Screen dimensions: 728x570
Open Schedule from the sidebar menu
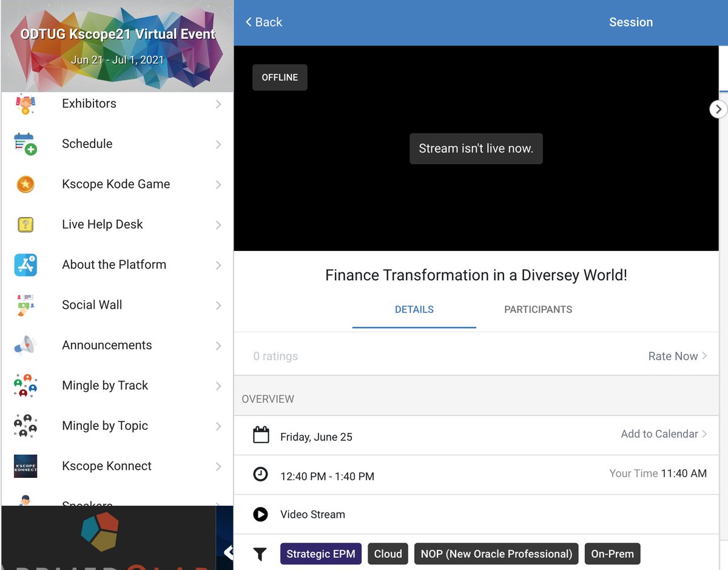117,144
